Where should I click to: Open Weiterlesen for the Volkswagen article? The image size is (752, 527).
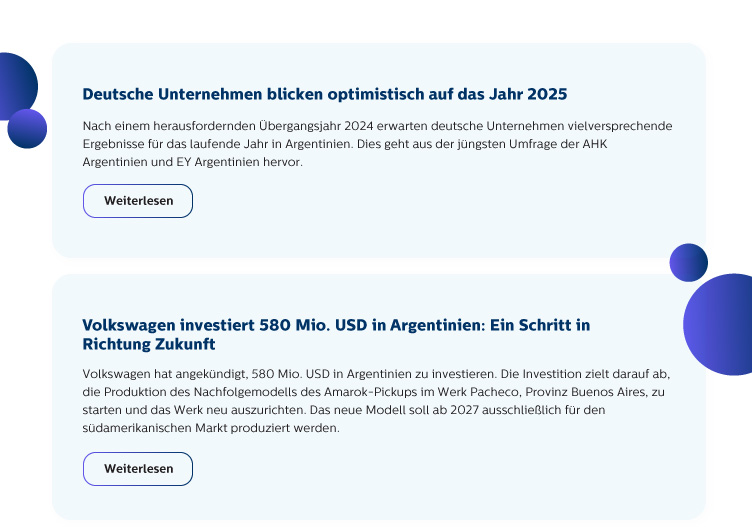tap(138, 469)
